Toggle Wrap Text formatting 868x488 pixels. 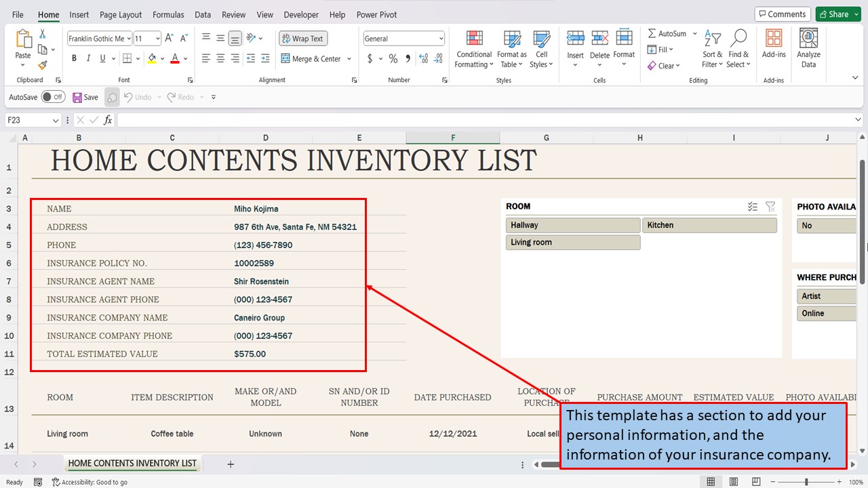(x=302, y=38)
